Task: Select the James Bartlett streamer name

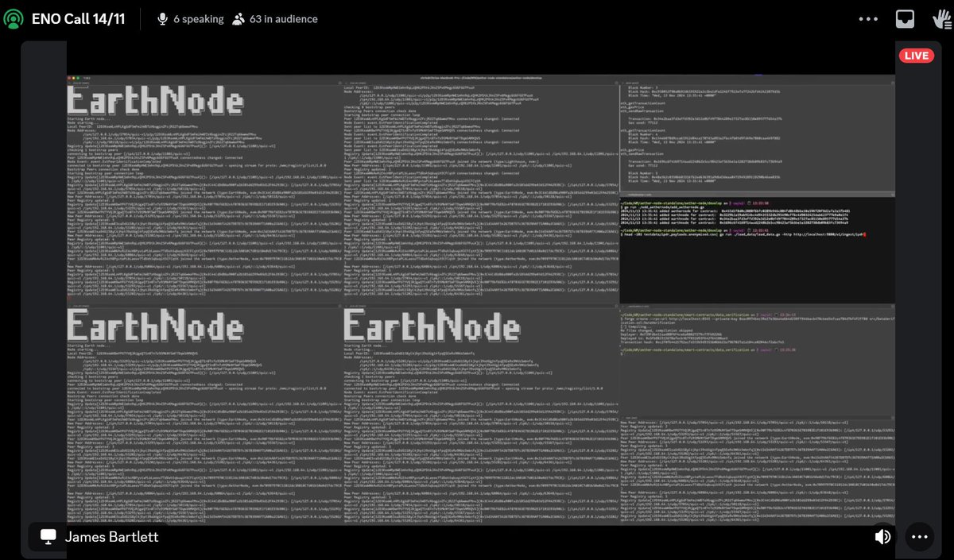Action: (x=111, y=537)
